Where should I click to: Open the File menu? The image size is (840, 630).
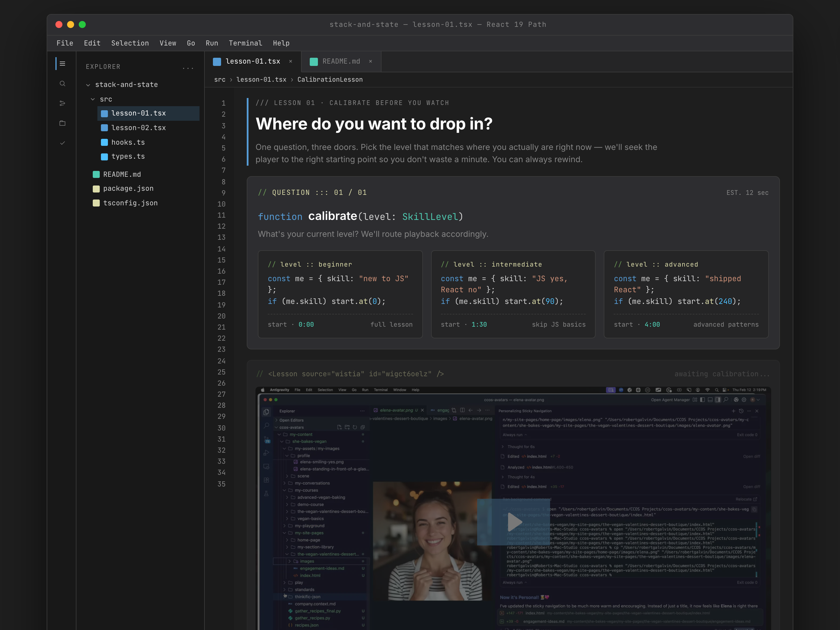tap(65, 43)
